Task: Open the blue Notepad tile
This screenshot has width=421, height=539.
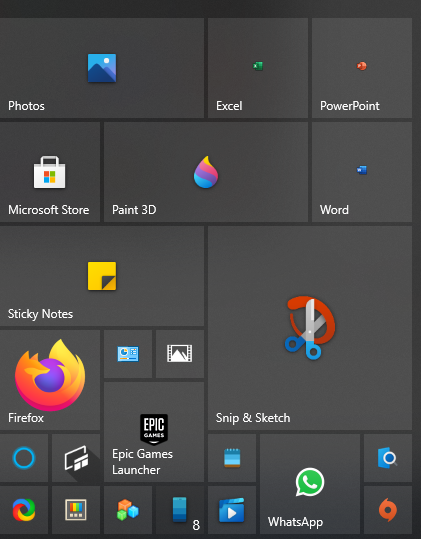Action: coord(232,458)
